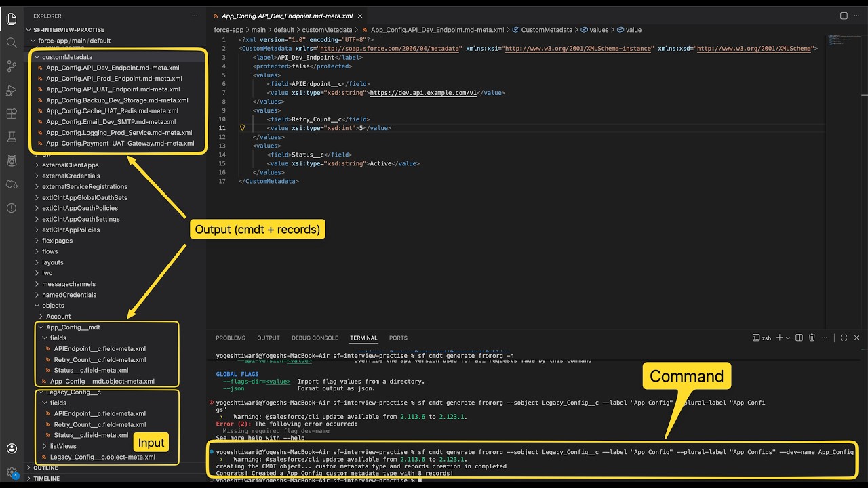Split the terminal panel
This screenshot has height=488, width=868.
click(800, 338)
